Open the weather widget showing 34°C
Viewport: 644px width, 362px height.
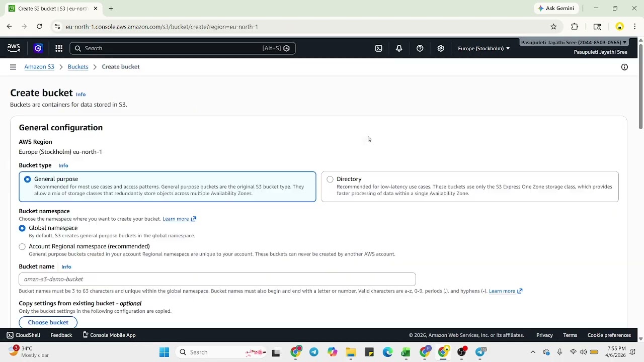28,352
